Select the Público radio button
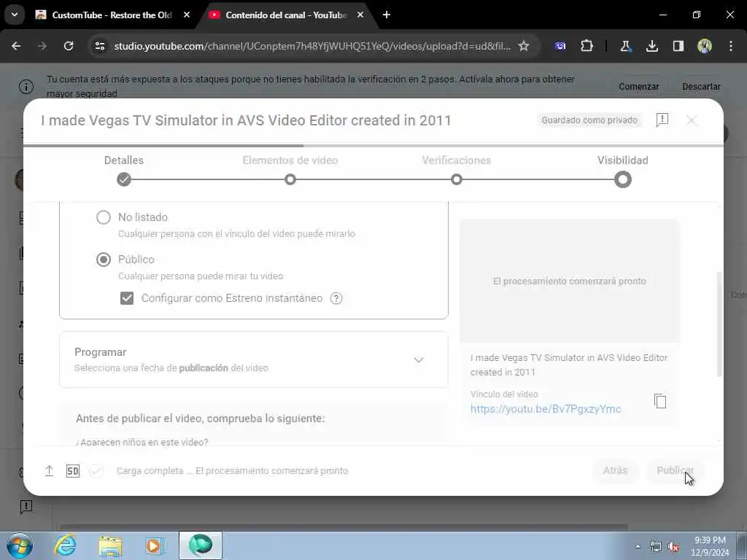The image size is (747, 560). click(x=104, y=260)
